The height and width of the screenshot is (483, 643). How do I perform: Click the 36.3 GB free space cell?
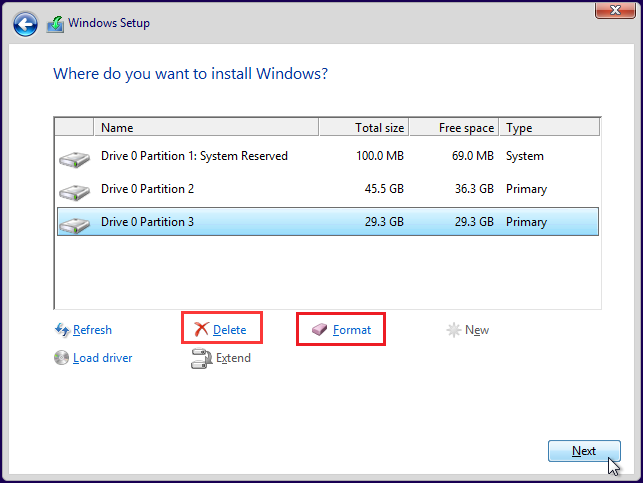click(x=474, y=189)
